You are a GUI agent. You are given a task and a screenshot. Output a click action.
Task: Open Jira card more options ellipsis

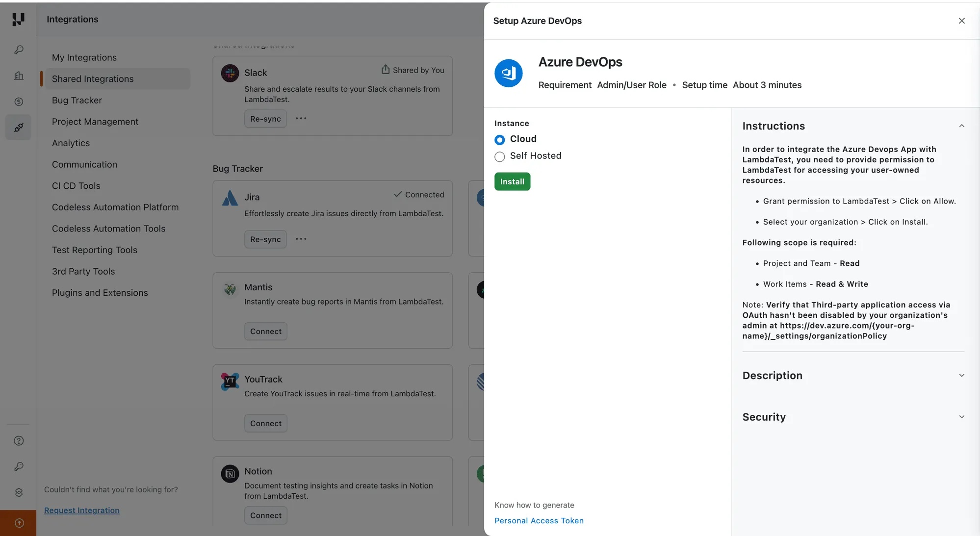(x=301, y=239)
